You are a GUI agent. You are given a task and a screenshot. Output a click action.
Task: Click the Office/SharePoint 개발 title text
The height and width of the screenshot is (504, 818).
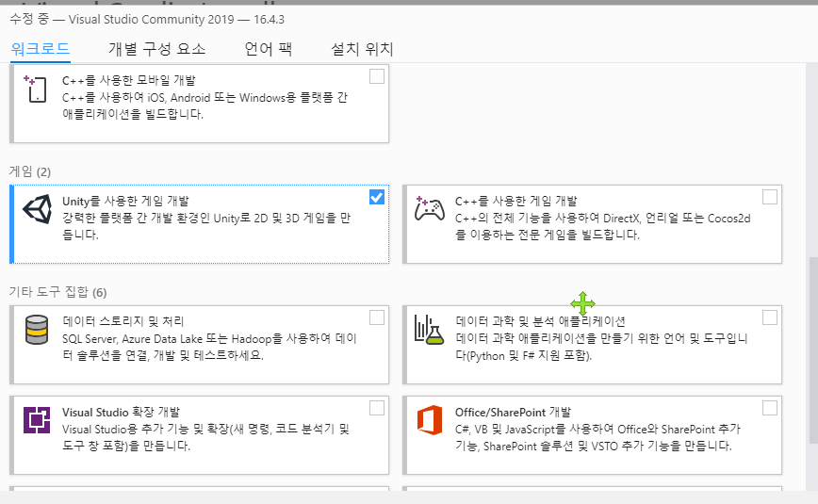click(513, 413)
